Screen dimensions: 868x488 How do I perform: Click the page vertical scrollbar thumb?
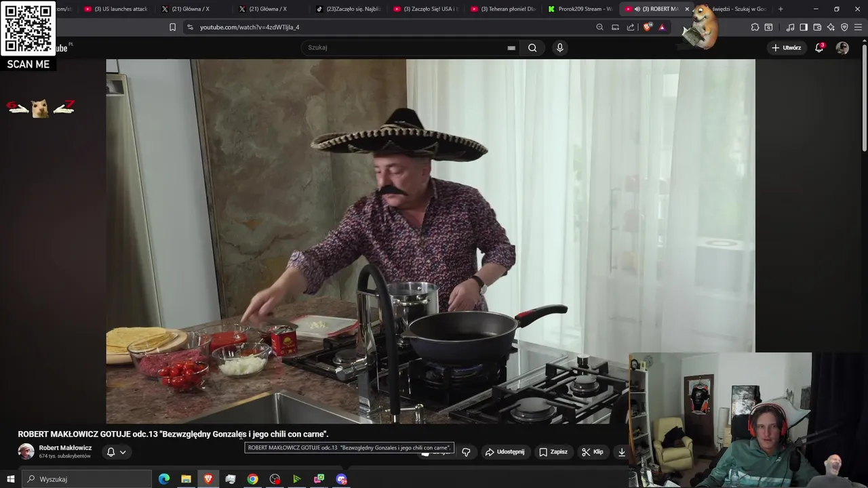tap(864, 97)
